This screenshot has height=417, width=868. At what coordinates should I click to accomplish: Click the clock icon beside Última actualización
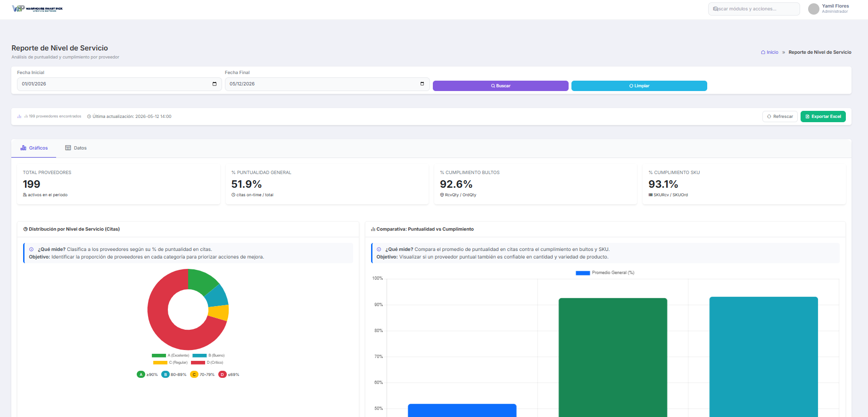tap(89, 117)
